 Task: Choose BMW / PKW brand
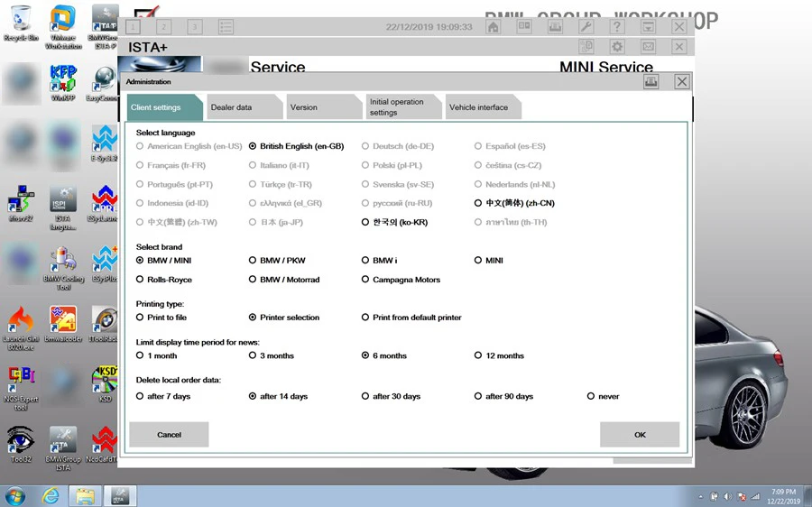[x=277, y=261]
